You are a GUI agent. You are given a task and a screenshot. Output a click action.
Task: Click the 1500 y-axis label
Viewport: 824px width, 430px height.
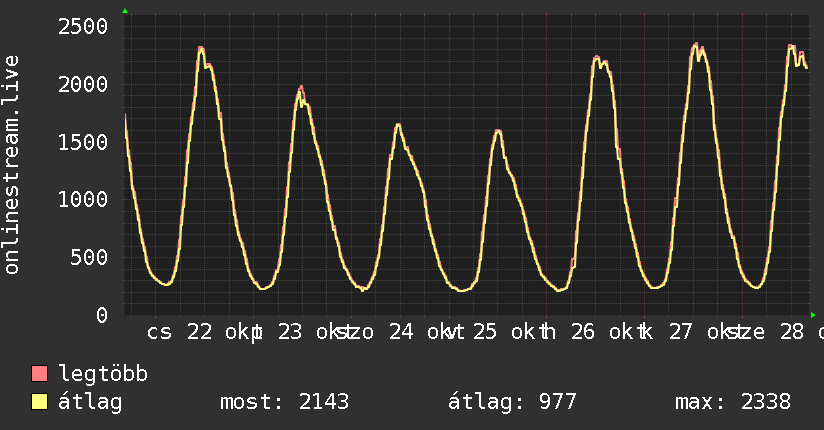(83, 142)
